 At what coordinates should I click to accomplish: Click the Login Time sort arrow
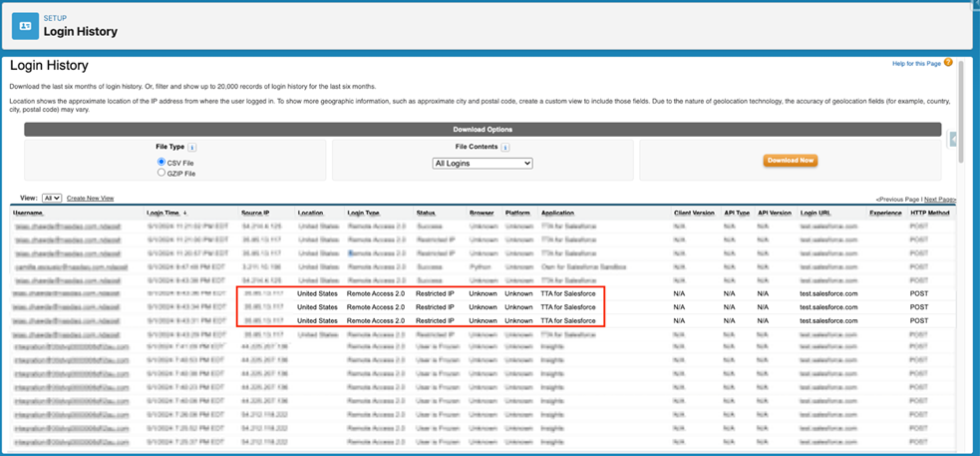[x=184, y=214]
